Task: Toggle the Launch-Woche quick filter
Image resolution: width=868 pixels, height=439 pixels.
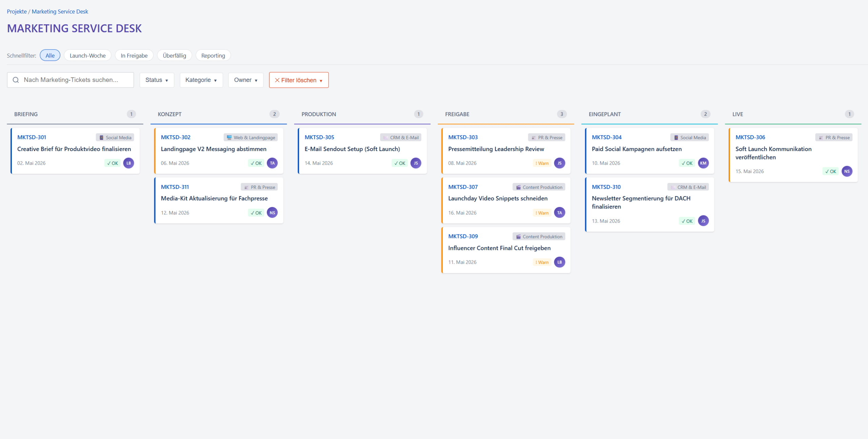Action: (x=87, y=56)
